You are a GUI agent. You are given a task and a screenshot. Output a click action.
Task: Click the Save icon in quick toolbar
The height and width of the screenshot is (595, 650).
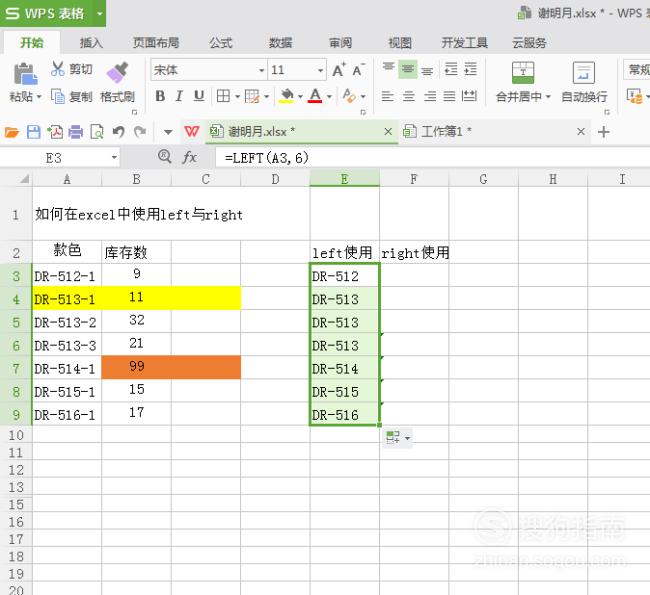coord(33,132)
